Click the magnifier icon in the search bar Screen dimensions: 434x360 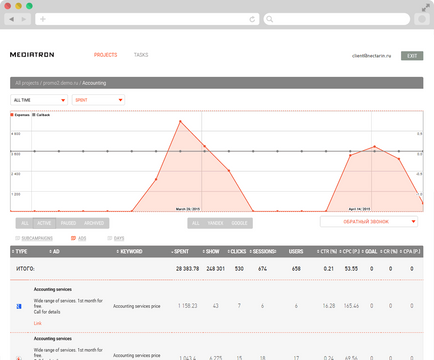pyautogui.click(x=270, y=19)
